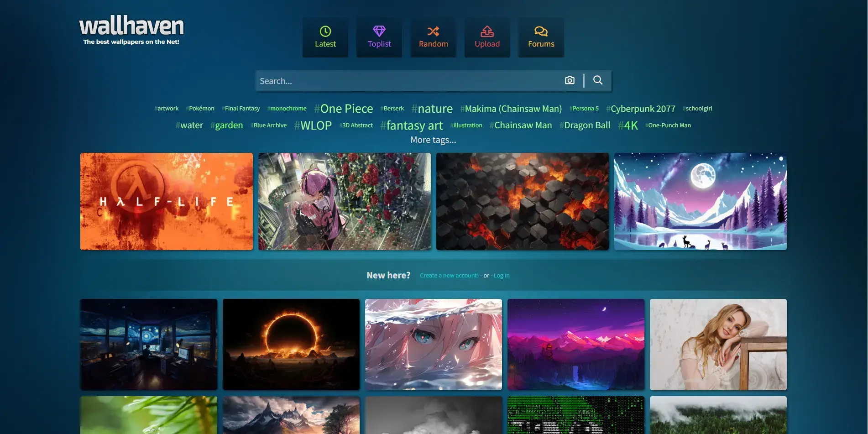Open the #water tag
This screenshot has height=434, width=868.
189,125
